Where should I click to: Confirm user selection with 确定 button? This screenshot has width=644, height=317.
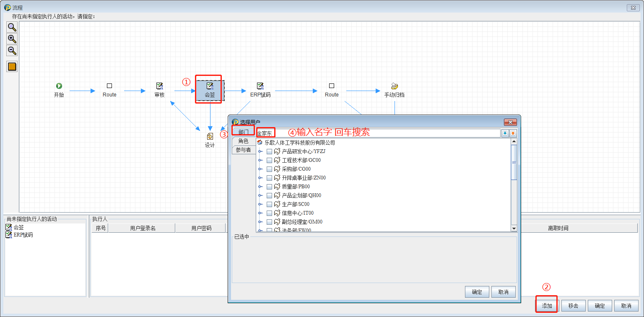pyautogui.click(x=477, y=292)
